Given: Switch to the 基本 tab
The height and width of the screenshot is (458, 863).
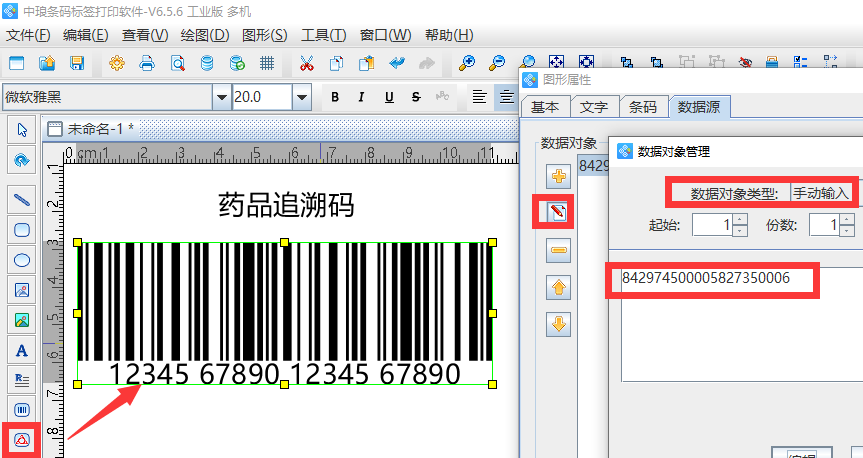Looking at the screenshot, I should tap(545, 107).
